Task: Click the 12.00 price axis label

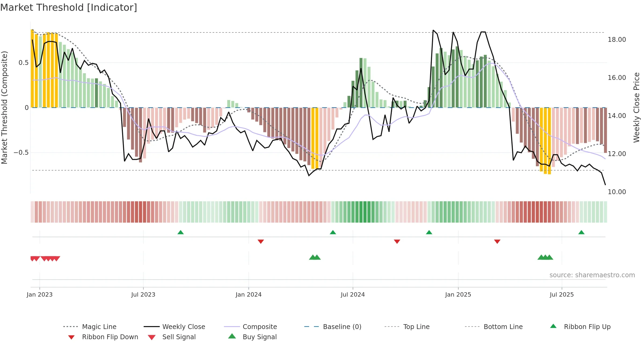Action: [617, 154]
